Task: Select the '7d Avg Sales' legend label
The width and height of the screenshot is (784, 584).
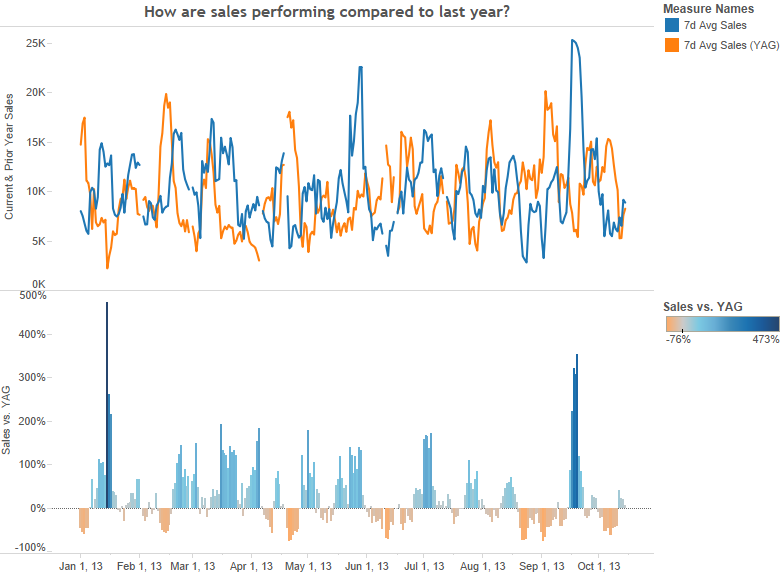Action: tap(715, 25)
